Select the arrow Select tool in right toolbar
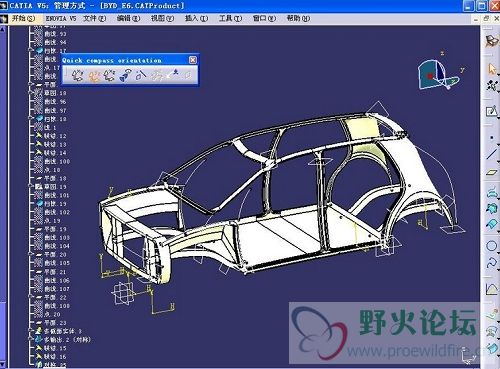This screenshot has width=500, height=369. coord(492,69)
